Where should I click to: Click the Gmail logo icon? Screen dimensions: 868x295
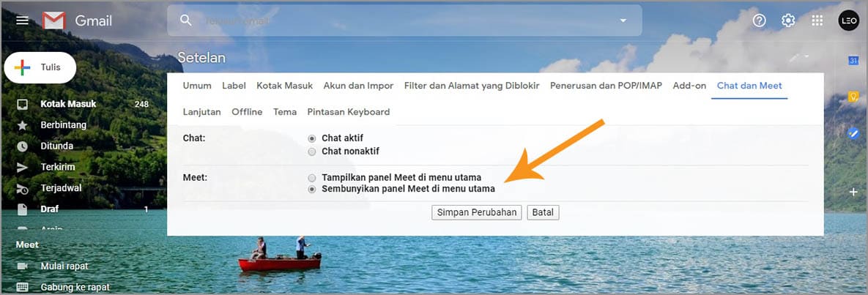54,20
